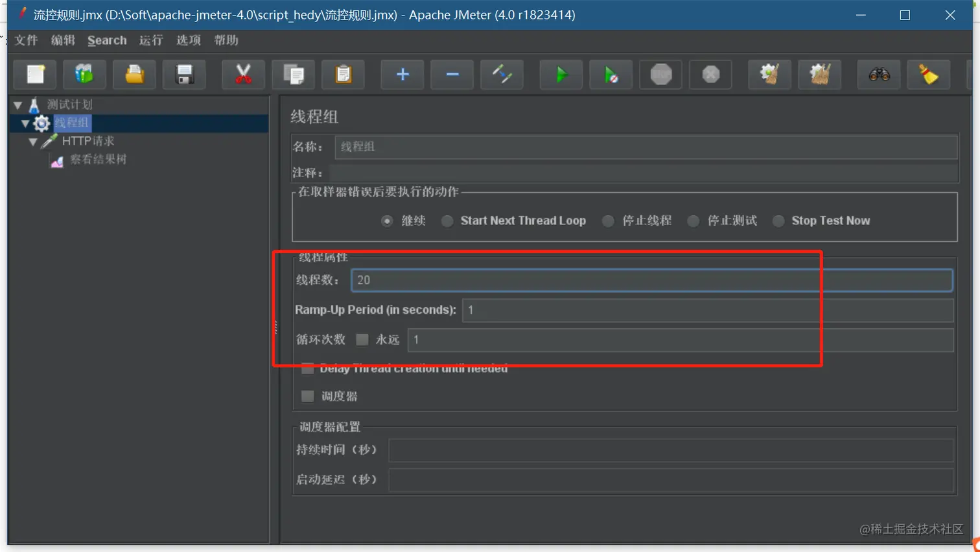Screen dimensions: 980x552
Task: Click the minus Collapse All icon
Action: (452, 75)
